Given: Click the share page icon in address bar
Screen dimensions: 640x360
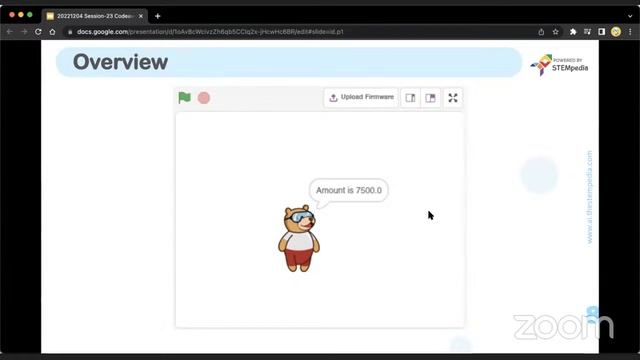Looking at the screenshot, I should (x=541, y=31).
